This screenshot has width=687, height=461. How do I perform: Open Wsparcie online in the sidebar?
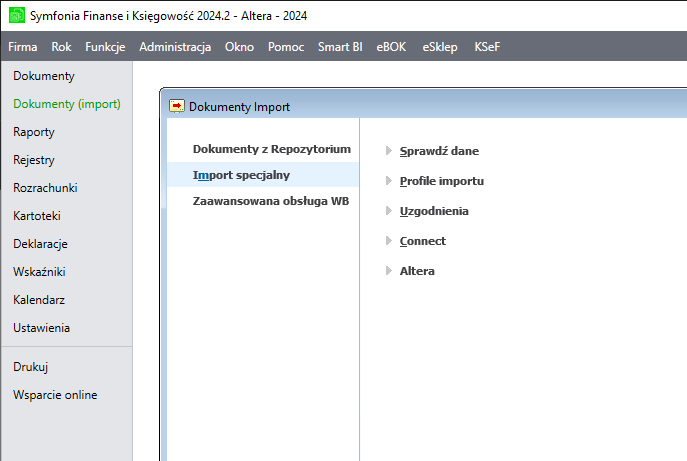point(55,395)
